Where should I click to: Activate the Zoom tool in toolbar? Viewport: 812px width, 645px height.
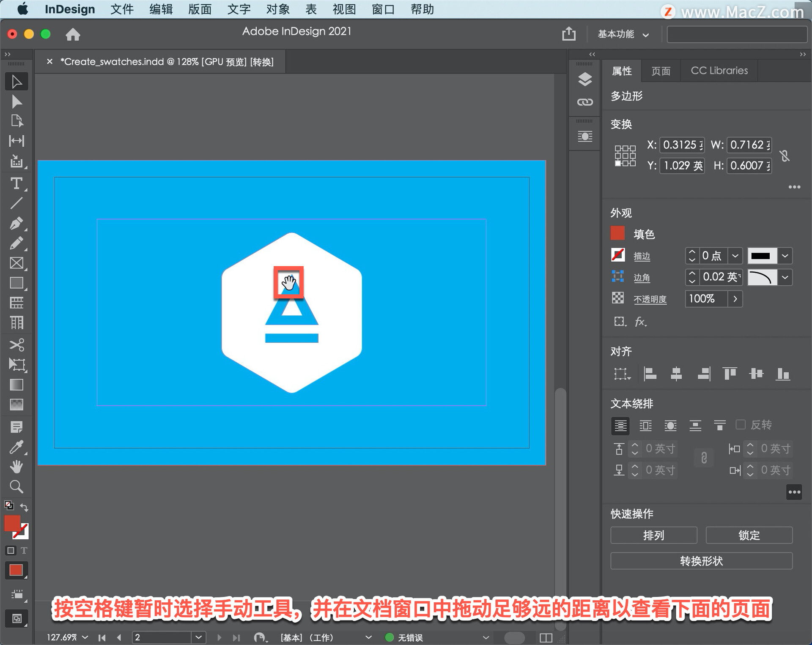tap(16, 486)
